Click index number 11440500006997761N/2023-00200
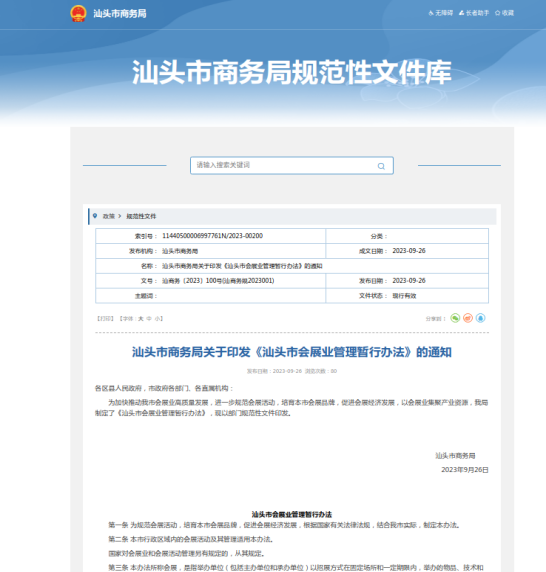Viewport: 546px width, 572px height. [x=212, y=236]
